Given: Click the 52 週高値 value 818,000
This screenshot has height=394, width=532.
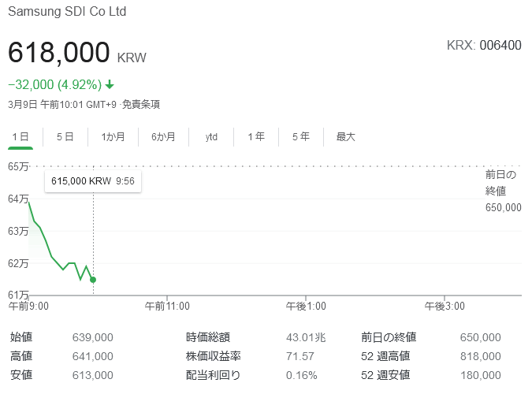Looking at the screenshot, I should point(480,356).
